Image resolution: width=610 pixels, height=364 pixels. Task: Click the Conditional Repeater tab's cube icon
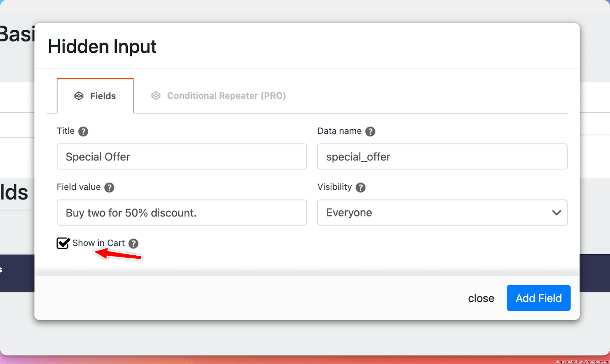(156, 96)
